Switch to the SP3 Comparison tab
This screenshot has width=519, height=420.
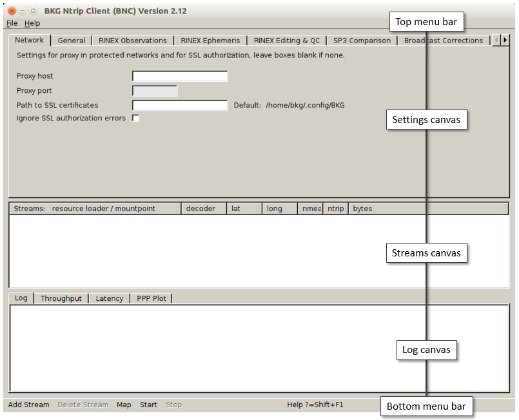tap(362, 40)
